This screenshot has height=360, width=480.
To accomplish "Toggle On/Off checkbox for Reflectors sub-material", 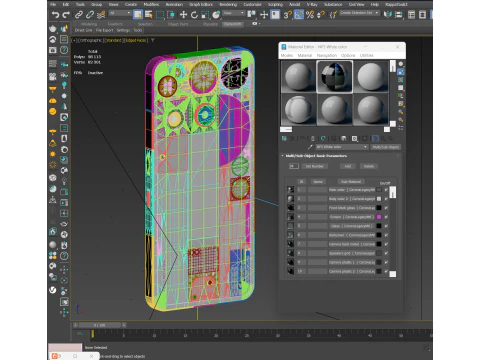I will [x=386, y=235].
